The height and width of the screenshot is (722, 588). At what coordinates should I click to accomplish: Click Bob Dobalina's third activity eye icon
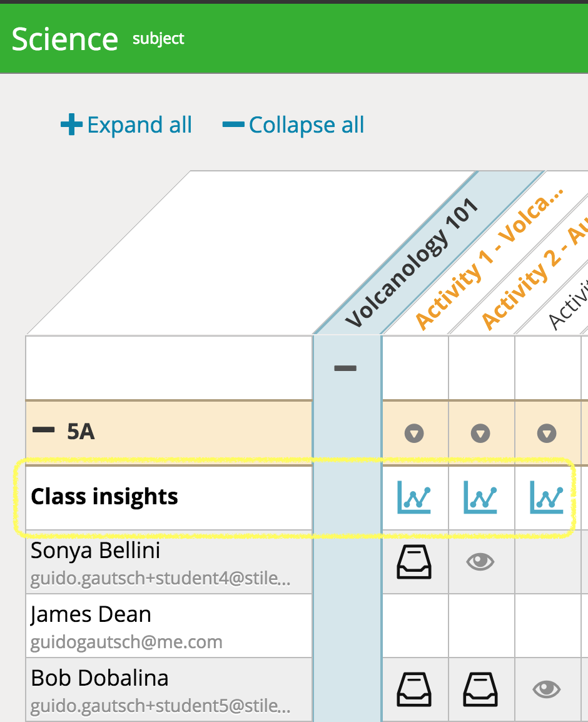547,689
